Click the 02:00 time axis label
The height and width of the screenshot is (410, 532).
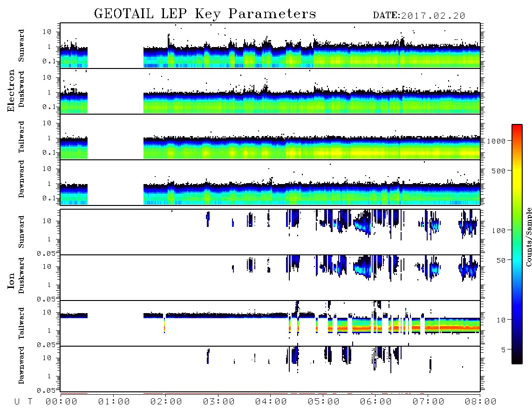pos(166,402)
